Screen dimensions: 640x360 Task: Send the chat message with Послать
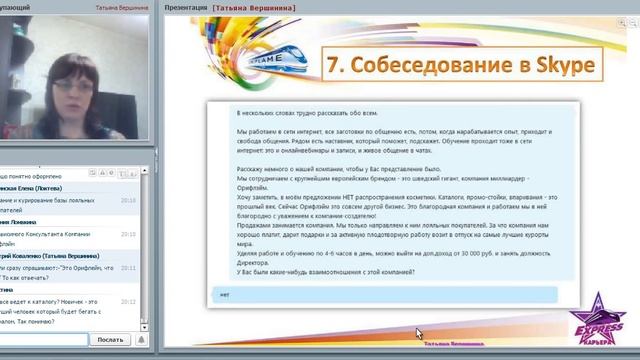click(x=110, y=340)
